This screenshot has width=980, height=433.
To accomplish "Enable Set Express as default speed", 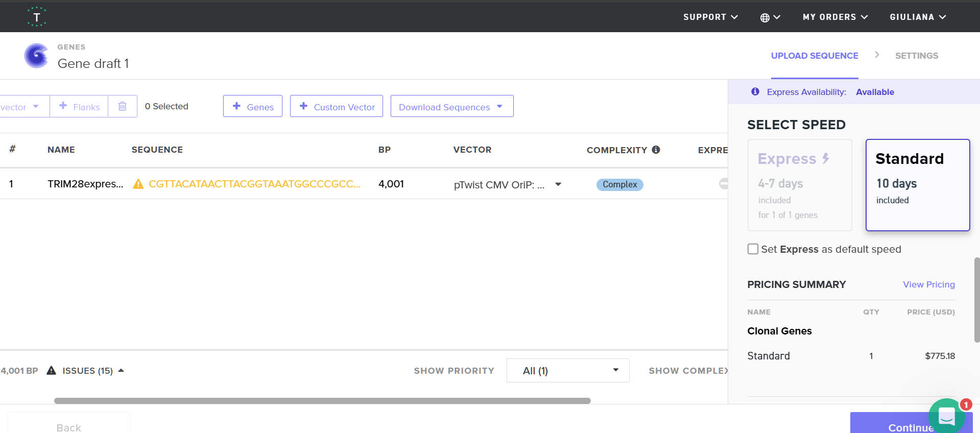I will [x=753, y=249].
